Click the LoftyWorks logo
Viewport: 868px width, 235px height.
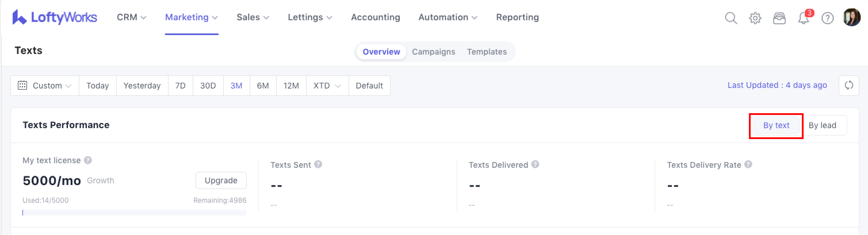tap(55, 17)
